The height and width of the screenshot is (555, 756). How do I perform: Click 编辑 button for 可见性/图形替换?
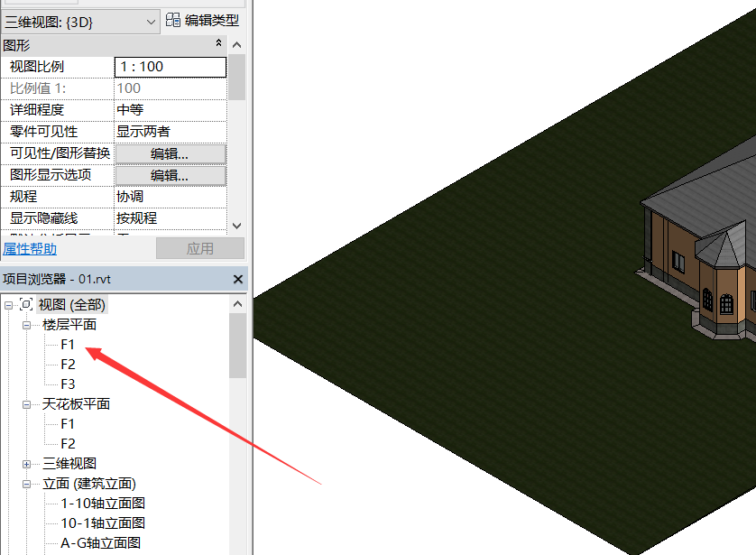170,153
